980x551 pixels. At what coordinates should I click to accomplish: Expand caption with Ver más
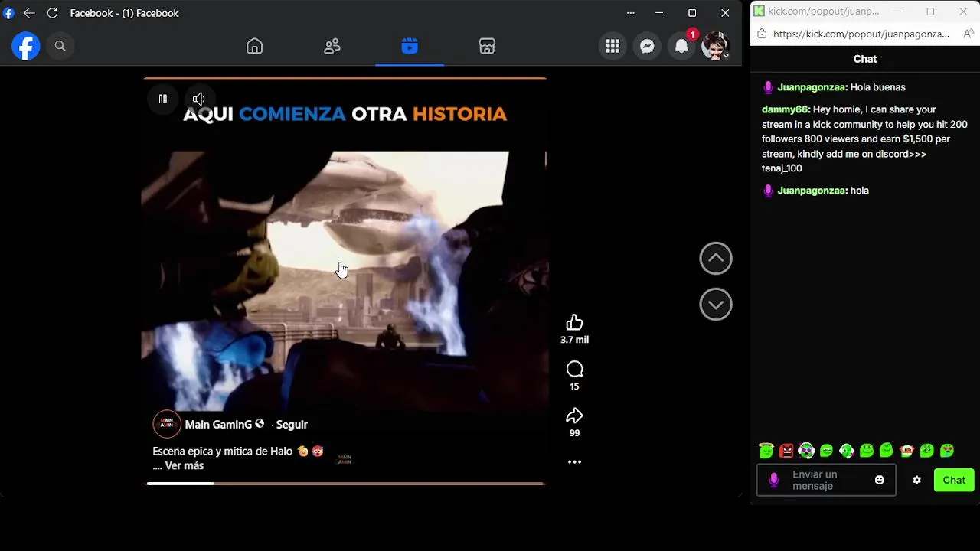[184, 465]
